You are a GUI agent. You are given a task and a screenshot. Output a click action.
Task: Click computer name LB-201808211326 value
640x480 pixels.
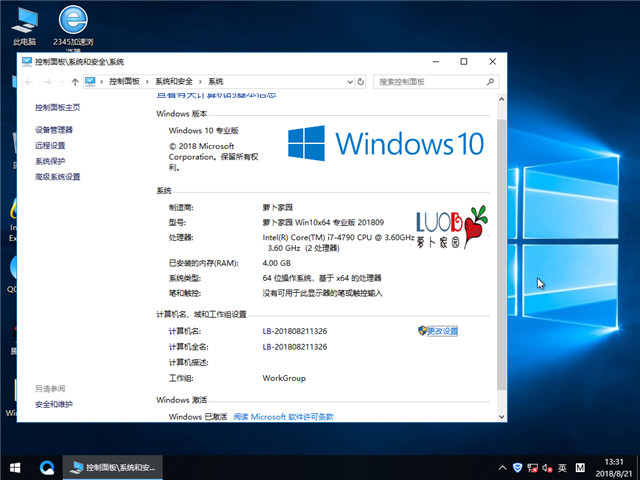point(295,331)
